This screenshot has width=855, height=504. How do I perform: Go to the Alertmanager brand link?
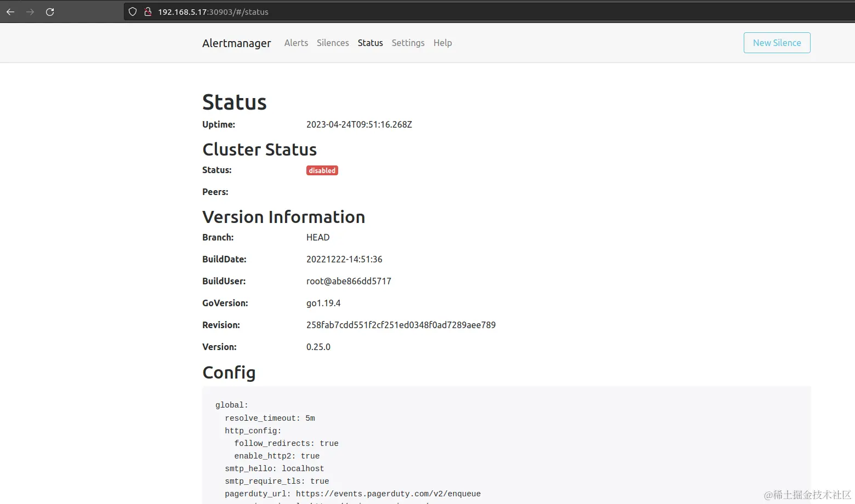(236, 43)
